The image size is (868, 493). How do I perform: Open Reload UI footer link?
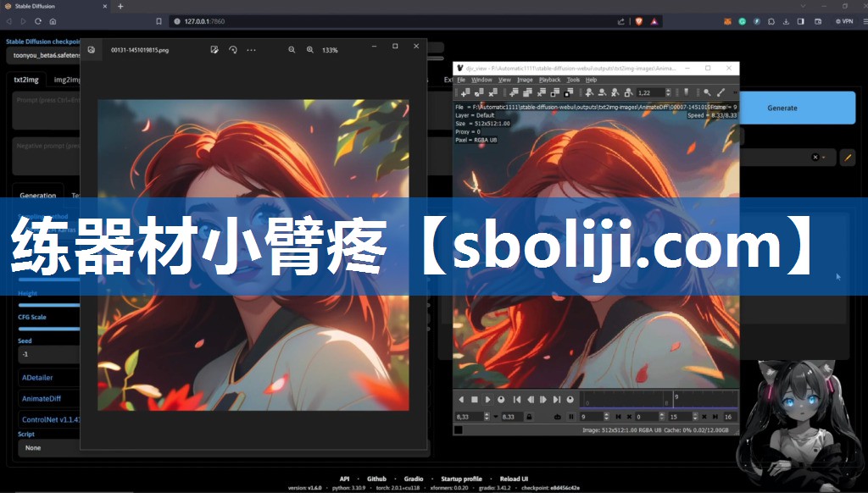[514, 479]
